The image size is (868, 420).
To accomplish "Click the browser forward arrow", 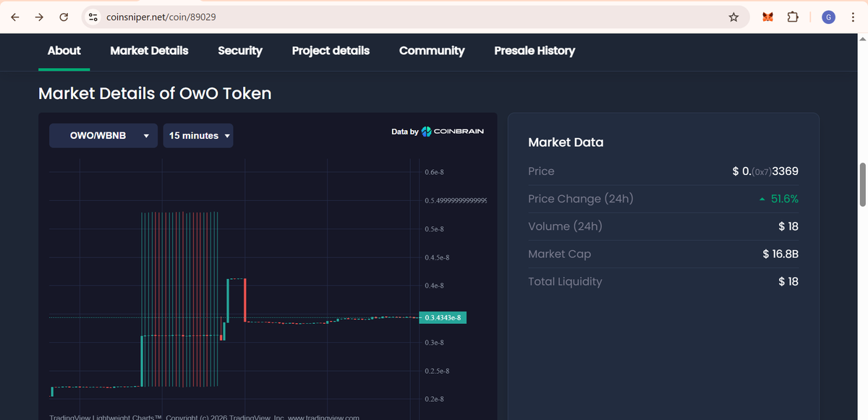I will [39, 17].
